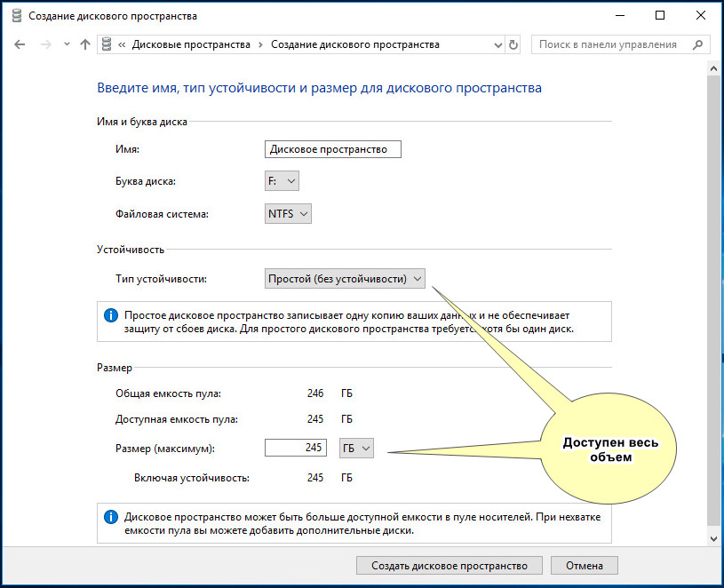Click the Storage Spaces icon in title bar
724x588 pixels.
[17, 16]
